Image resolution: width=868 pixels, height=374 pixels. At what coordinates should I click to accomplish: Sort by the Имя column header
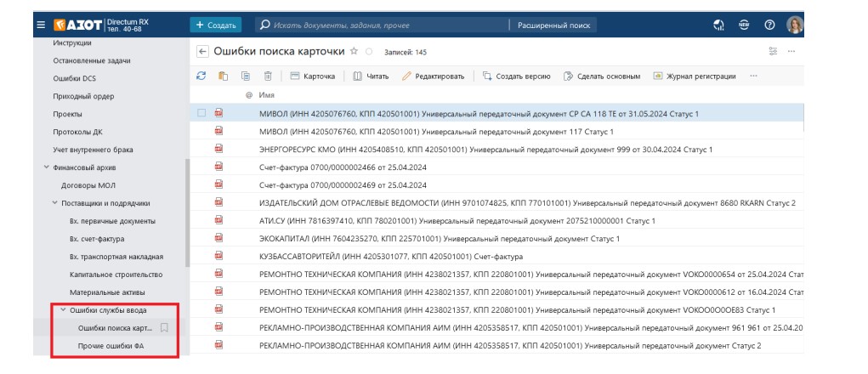(267, 95)
